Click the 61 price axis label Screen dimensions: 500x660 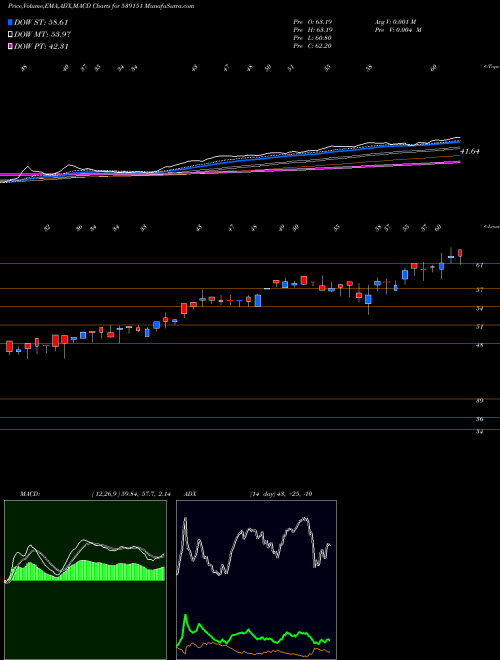tap(479, 265)
